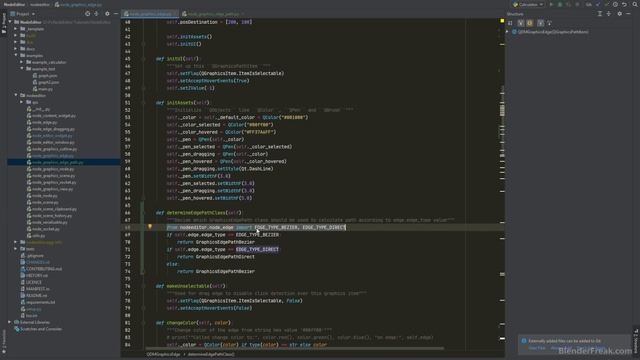
Task: Click the Git label in top toolbar
Action: point(589,4)
